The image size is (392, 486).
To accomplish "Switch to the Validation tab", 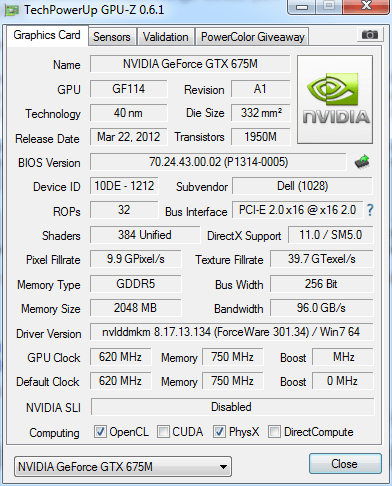I will click(x=166, y=37).
